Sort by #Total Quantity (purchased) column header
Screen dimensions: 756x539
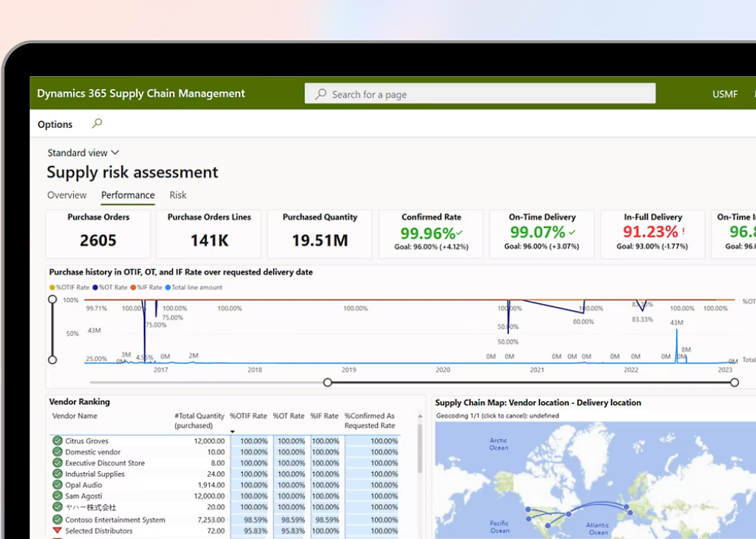coord(199,420)
